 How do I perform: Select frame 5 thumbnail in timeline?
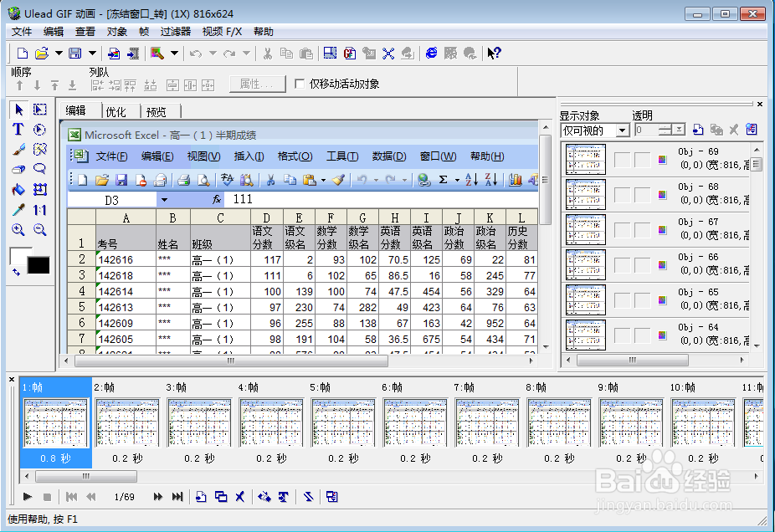[x=343, y=423]
